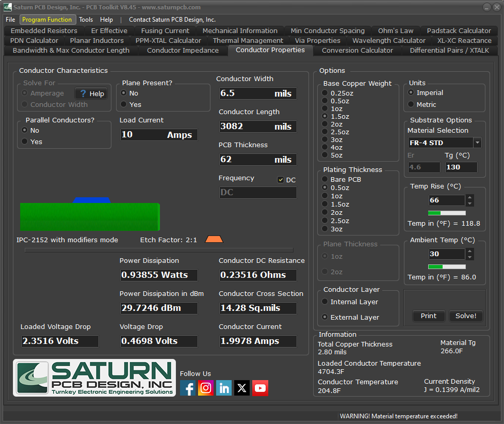Open the LinkedIn icon link
The height and width of the screenshot is (424, 504).
[x=224, y=388]
